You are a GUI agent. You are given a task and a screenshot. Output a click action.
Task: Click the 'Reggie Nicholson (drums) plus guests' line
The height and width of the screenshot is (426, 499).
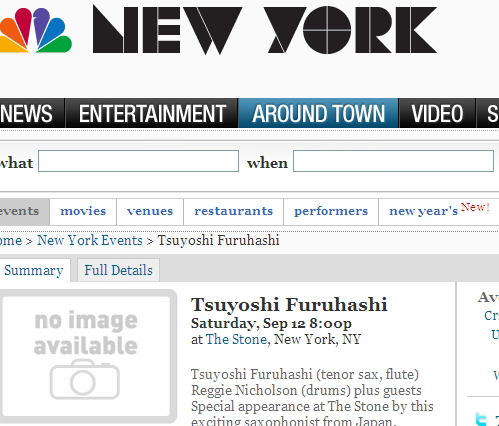click(306, 390)
